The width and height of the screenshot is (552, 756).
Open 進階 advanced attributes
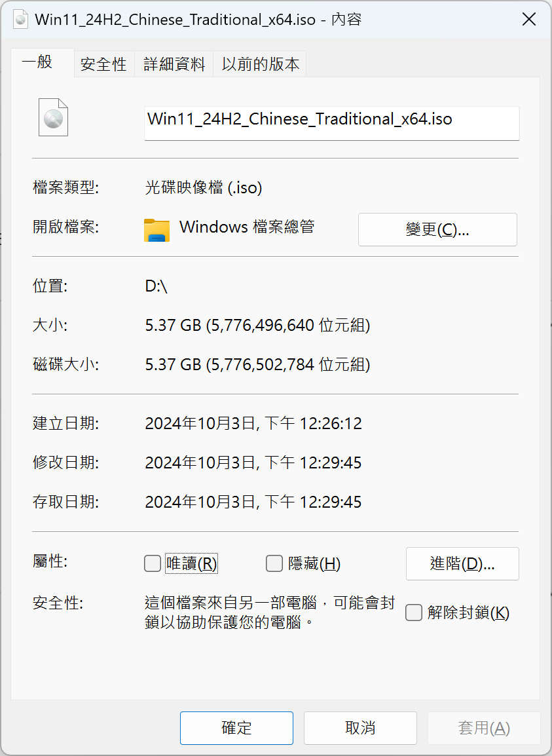pos(462,563)
